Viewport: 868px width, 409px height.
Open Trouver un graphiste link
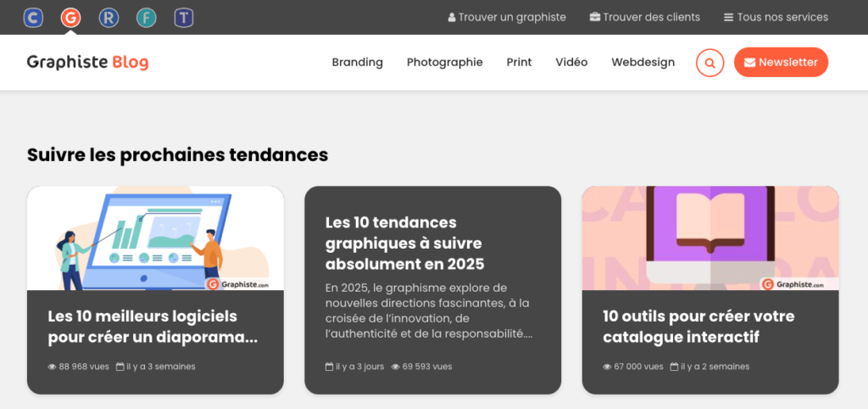pyautogui.click(x=507, y=17)
